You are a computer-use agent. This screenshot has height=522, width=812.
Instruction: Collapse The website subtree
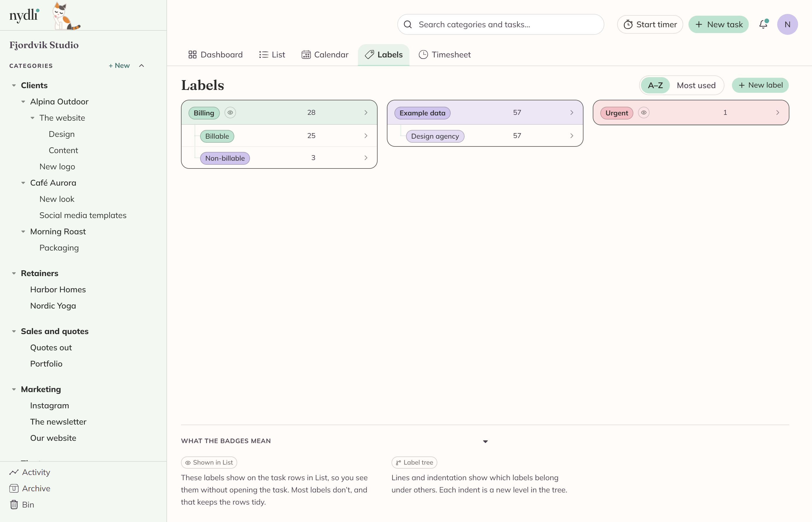coord(32,118)
